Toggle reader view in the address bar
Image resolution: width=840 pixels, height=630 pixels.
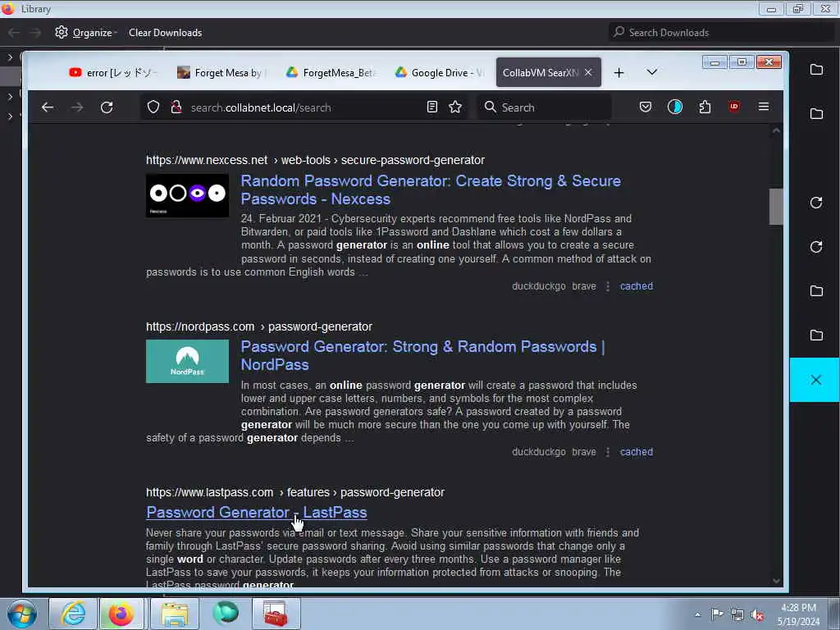click(432, 107)
